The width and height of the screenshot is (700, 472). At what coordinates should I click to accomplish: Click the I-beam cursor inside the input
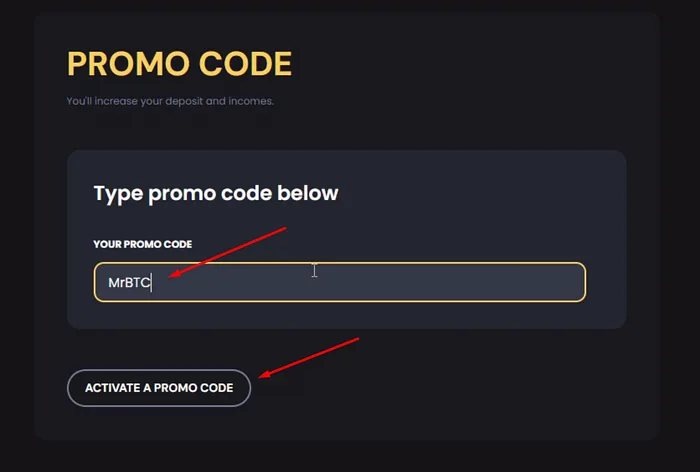[x=314, y=270]
